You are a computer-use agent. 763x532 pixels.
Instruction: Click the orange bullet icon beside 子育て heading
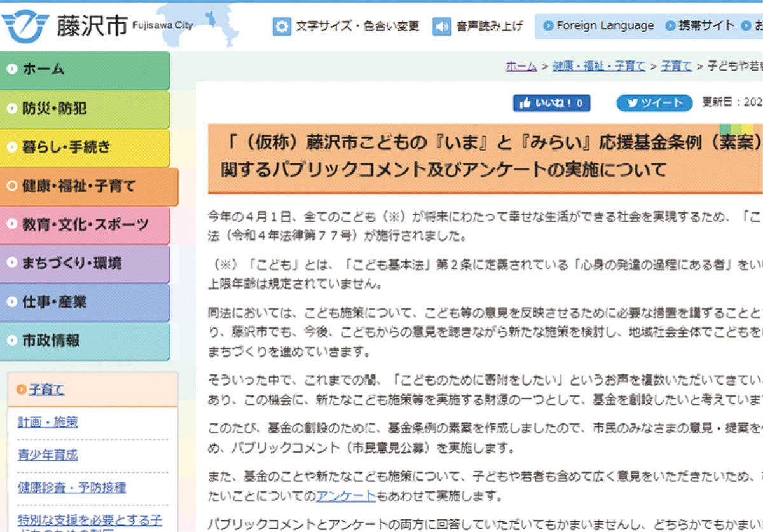click(x=22, y=390)
